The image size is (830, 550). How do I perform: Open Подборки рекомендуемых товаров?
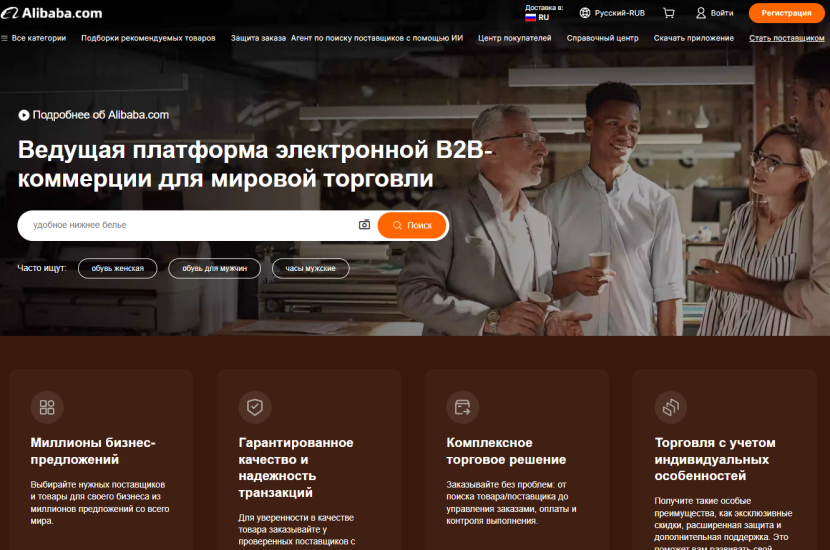point(148,38)
